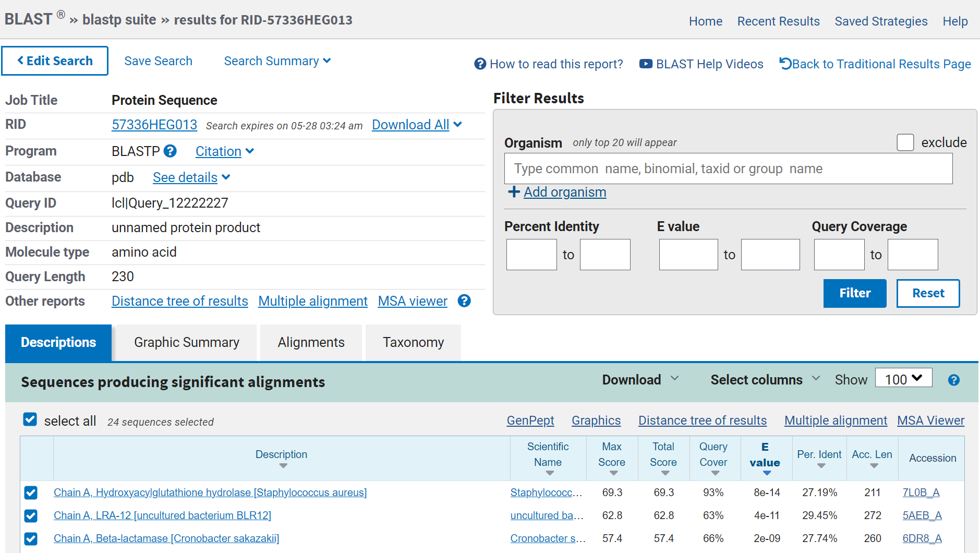Screen dimensions: 980x553
Task: Click the Organism name input field
Action: click(x=728, y=169)
